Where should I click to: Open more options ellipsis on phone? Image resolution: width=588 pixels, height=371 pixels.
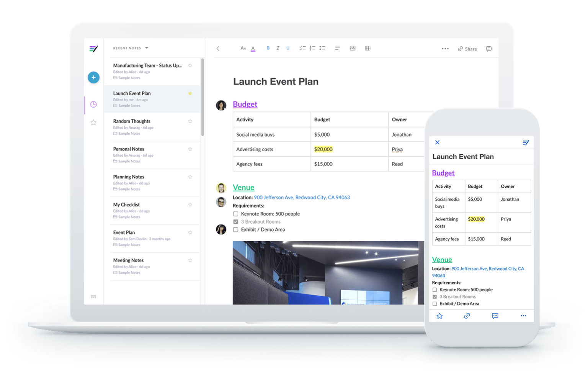tap(523, 316)
